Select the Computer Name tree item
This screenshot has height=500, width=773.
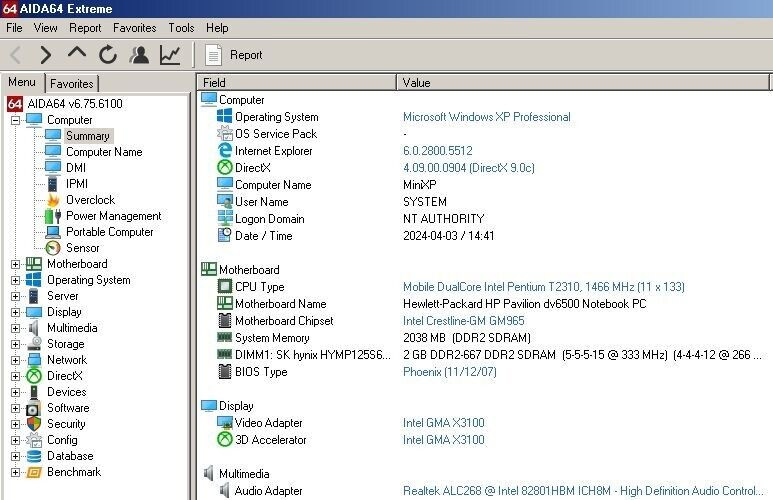click(x=104, y=152)
